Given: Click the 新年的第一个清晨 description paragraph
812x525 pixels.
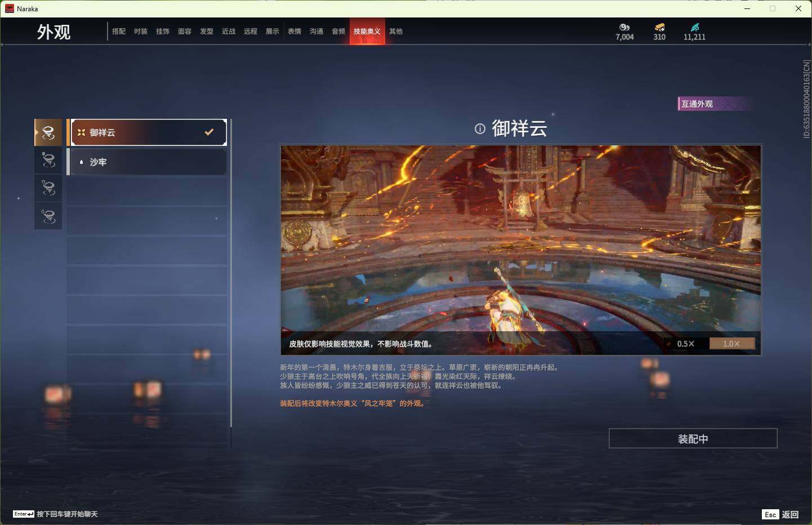Looking at the screenshot, I should coord(420,376).
